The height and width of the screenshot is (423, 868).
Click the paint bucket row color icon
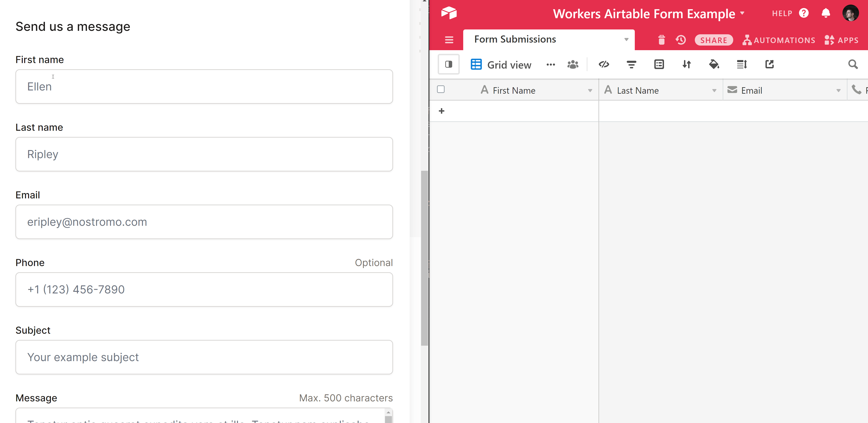(714, 64)
